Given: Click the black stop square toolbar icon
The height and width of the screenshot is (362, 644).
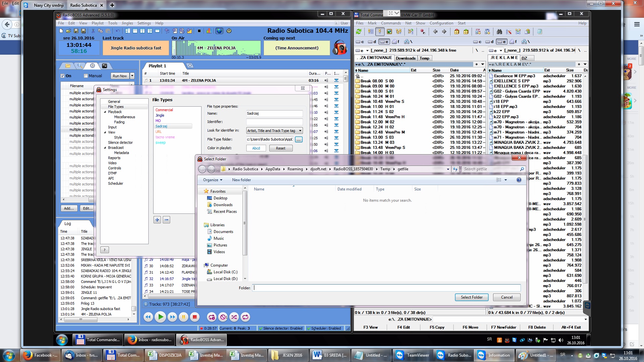Looking at the screenshot, I should point(199,31).
